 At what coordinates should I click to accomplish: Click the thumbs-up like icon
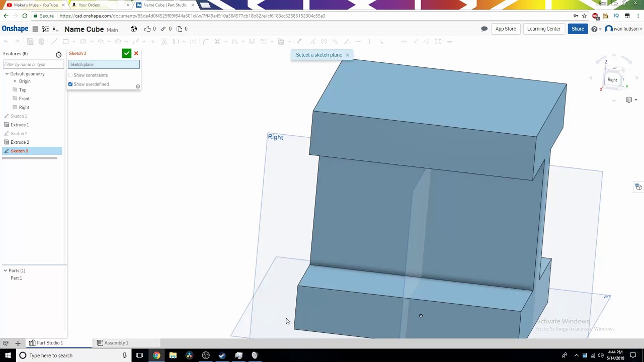(x=147, y=29)
